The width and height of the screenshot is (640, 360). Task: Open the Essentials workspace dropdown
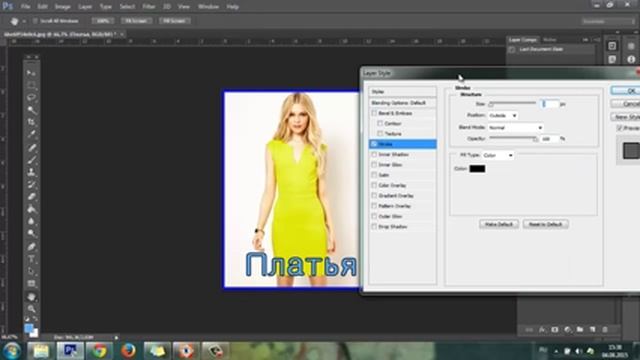pyautogui.click(x=608, y=21)
